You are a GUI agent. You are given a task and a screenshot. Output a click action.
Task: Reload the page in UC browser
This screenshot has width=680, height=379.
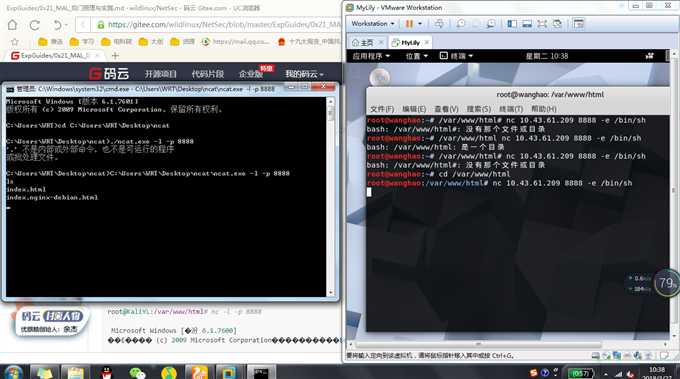tap(35, 25)
